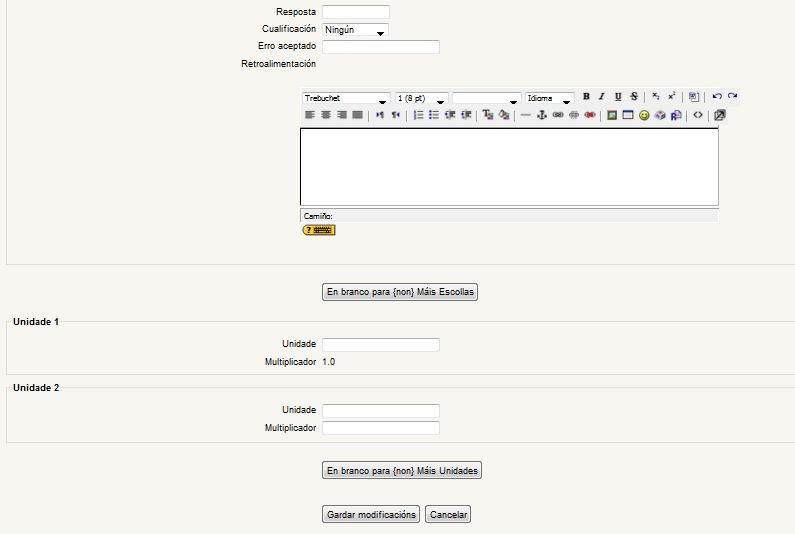
Task: Open the Cualificación dropdown
Action: (x=355, y=30)
